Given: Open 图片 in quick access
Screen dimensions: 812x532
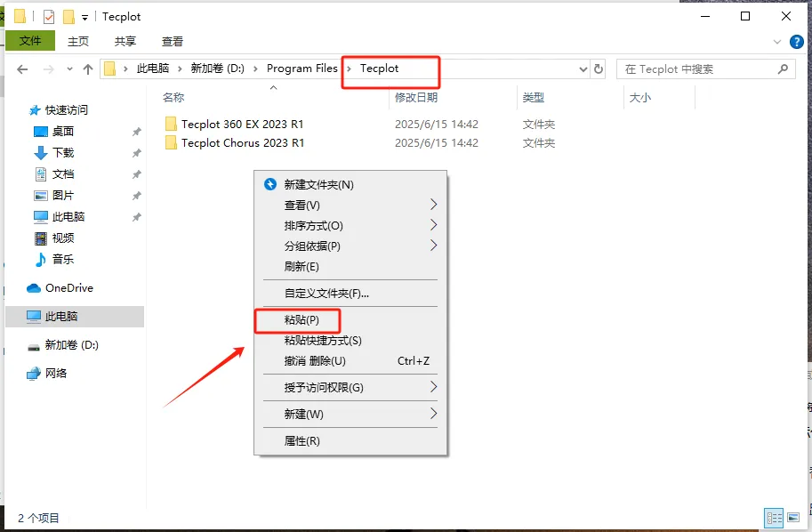Looking at the screenshot, I should point(62,196).
